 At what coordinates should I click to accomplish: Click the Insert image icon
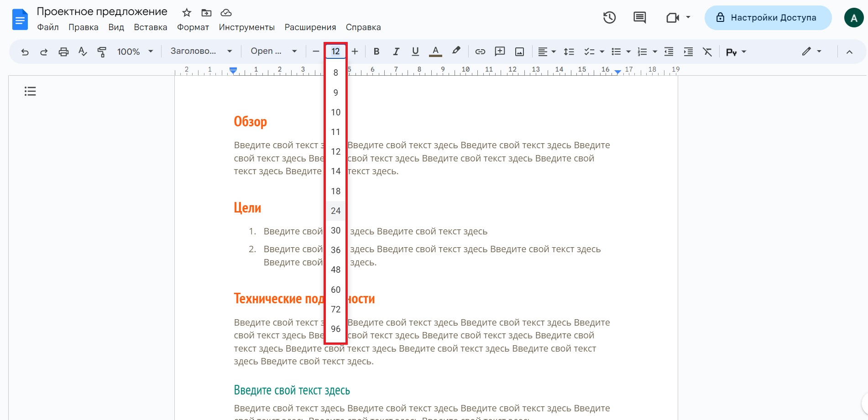click(519, 52)
